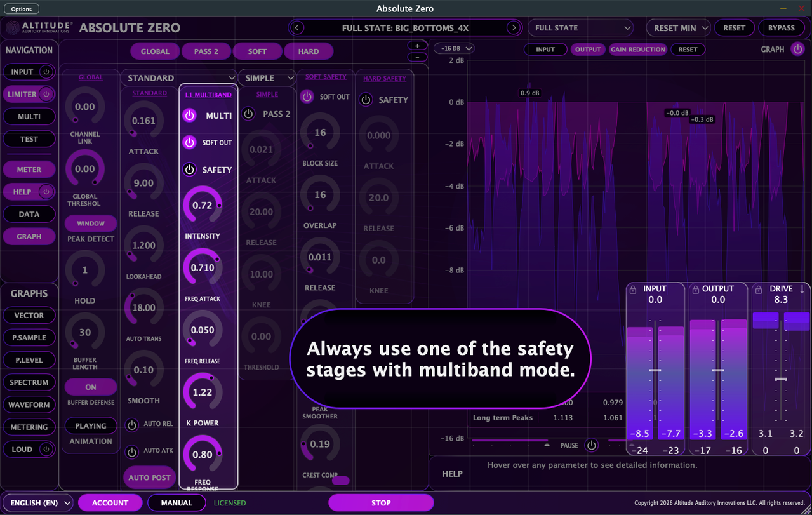Click the K POWER knob showing 1.22
Screen dimensions: 812x515
[203, 392]
